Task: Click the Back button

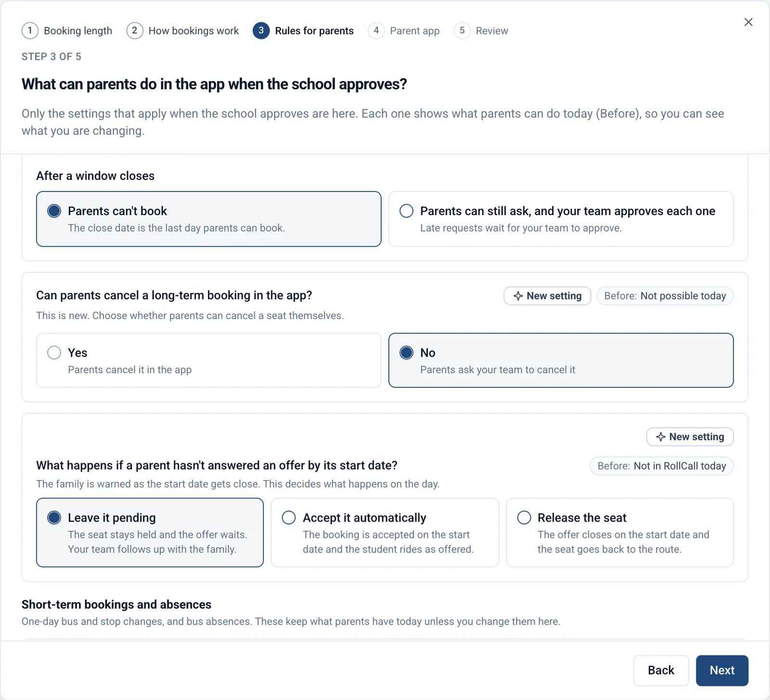Action: click(661, 670)
